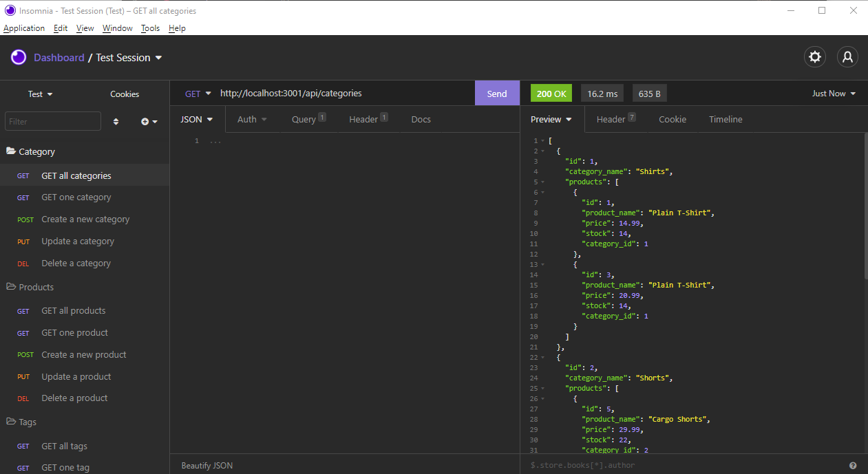Click the "Shorts" category_name value

652,378
